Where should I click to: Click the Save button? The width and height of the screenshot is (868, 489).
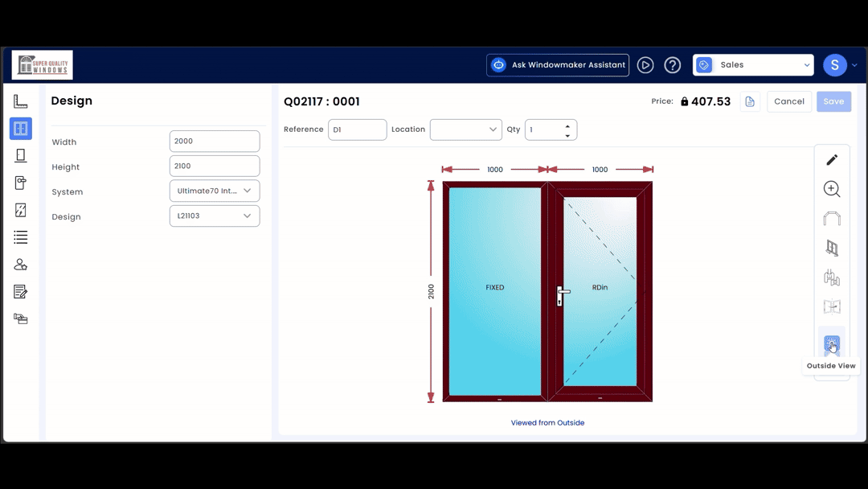833,101
